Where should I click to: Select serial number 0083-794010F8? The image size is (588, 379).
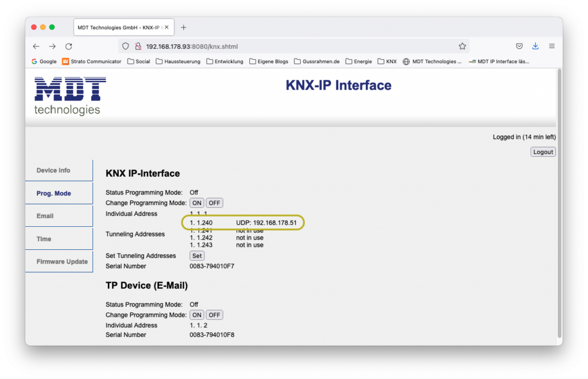coord(212,335)
